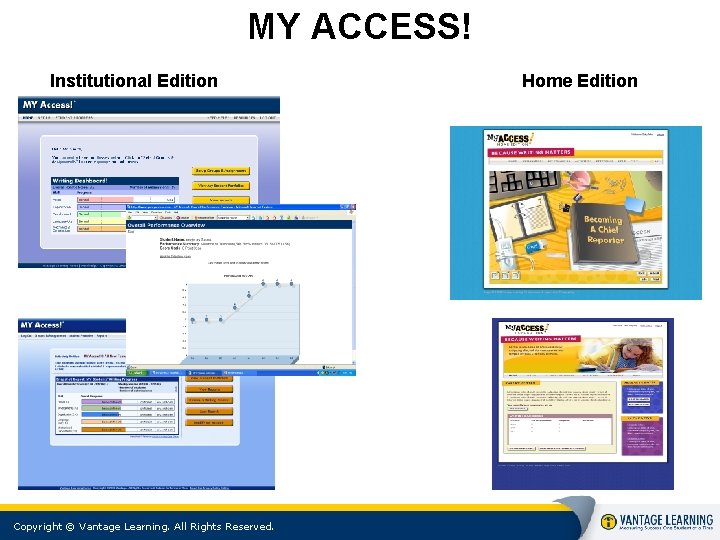Click the MyAccess Home Edition logo above the desk illustration
The image size is (720, 540).
[x=510, y=139]
